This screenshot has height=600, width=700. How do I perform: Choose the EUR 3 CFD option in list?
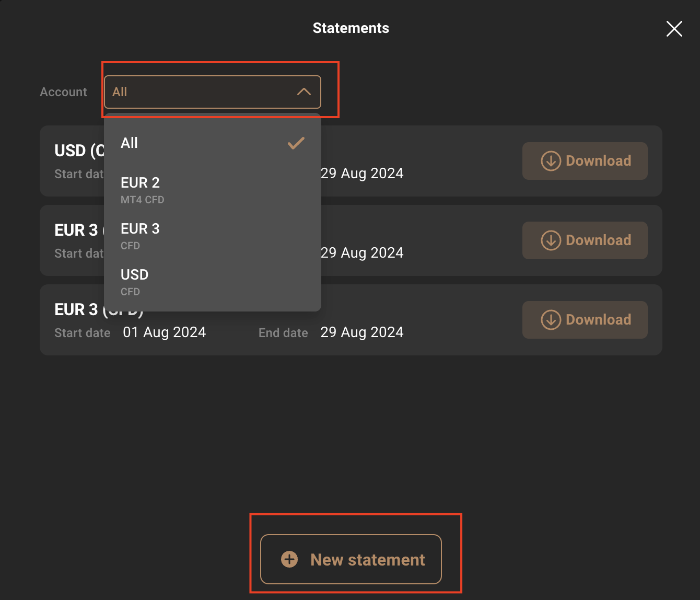click(140, 235)
